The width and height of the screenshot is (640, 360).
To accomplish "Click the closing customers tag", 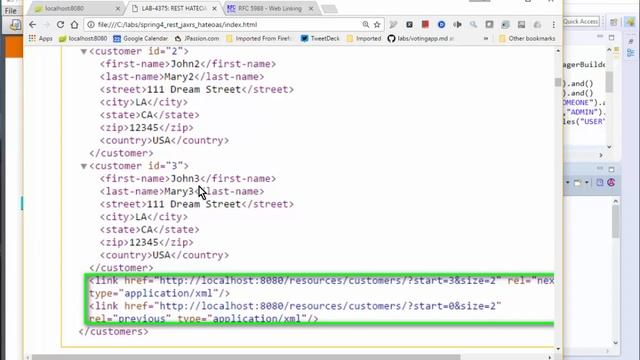I will click(114, 331).
